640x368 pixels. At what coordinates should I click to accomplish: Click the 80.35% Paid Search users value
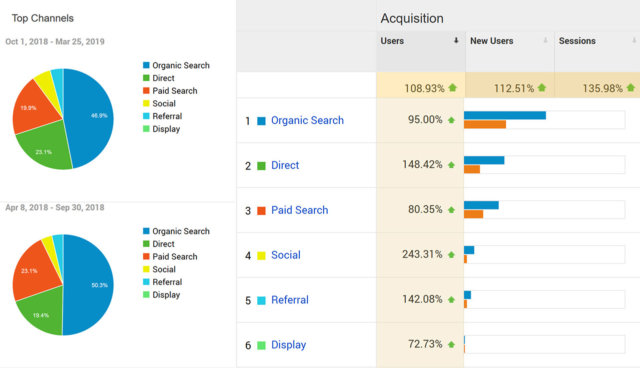425,209
